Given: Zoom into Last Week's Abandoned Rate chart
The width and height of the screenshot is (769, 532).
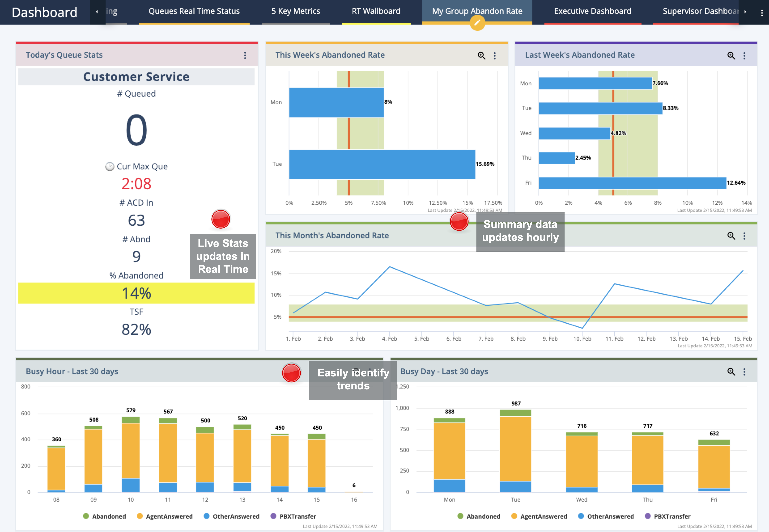Looking at the screenshot, I should coord(731,56).
